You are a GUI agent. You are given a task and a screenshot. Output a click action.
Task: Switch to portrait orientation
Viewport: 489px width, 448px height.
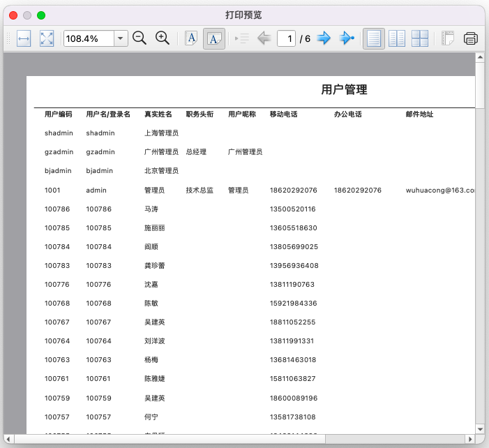pos(190,39)
